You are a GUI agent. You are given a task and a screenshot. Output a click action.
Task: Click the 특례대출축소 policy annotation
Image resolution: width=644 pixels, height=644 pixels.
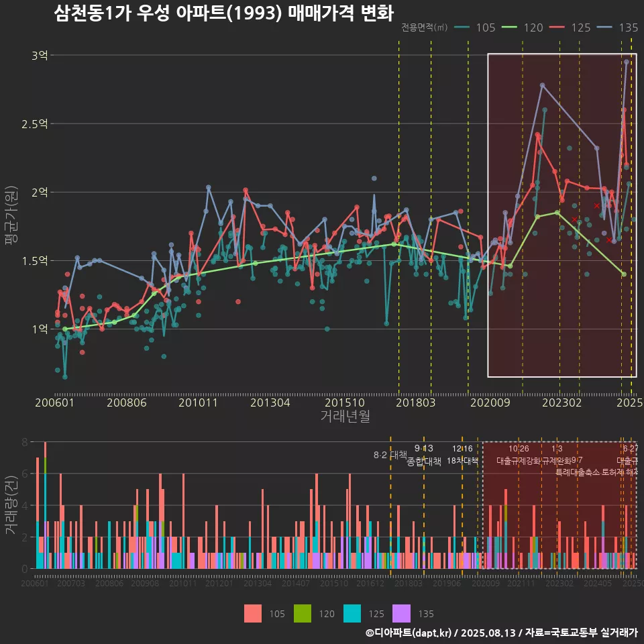point(578,472)
